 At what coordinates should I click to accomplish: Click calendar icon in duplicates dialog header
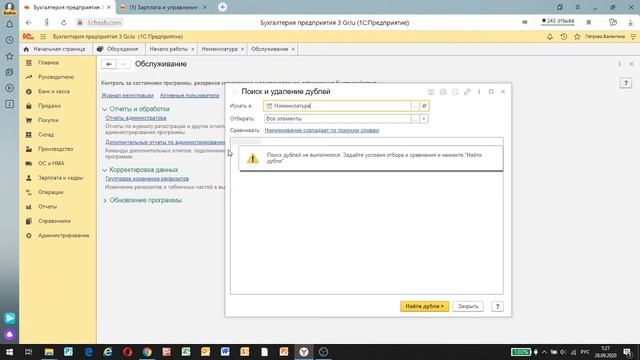(x=431, y=92)
